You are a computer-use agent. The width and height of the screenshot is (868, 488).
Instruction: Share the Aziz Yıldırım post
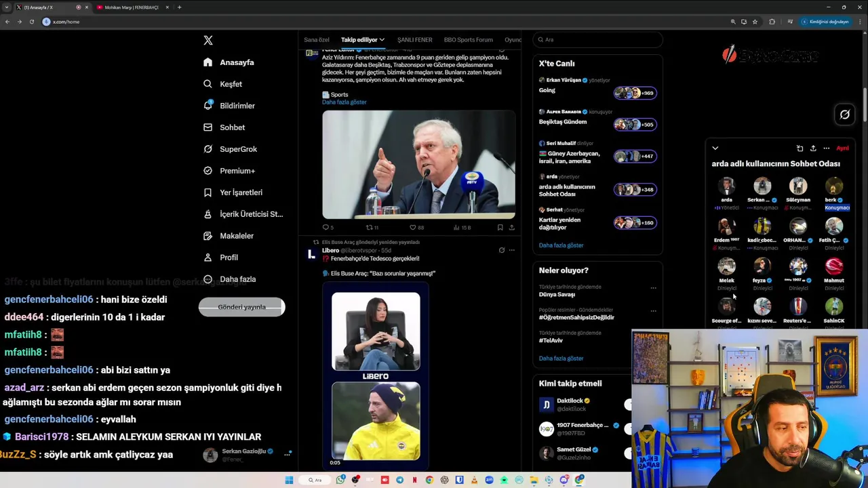[511, 228]
